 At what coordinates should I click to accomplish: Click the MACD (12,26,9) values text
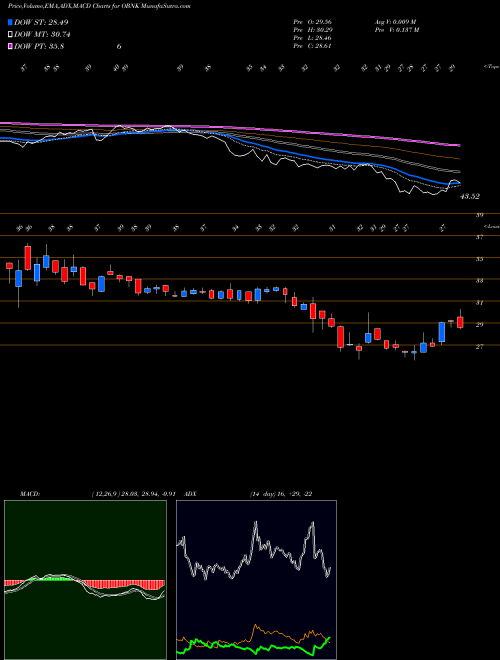(x=133, y=494)
